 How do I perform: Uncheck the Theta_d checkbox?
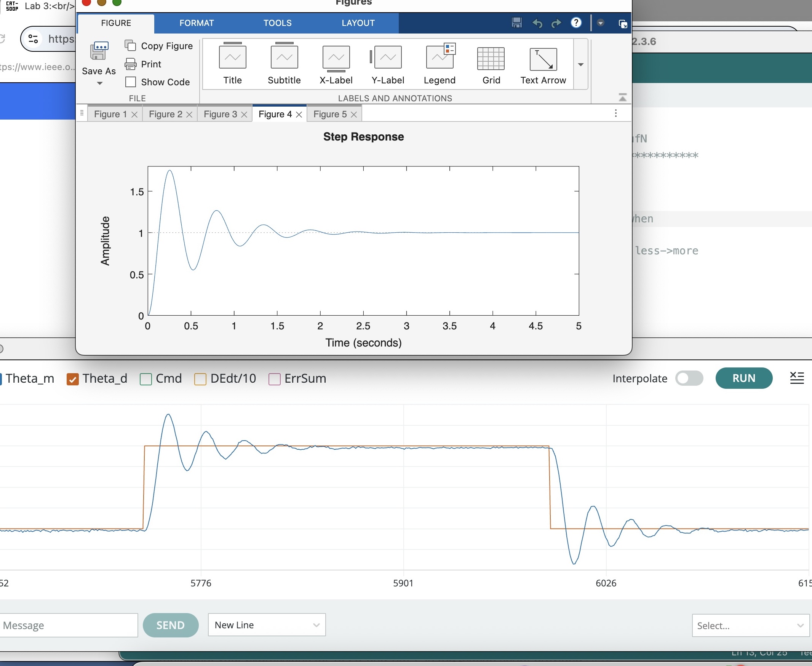(x=72, y=379)
